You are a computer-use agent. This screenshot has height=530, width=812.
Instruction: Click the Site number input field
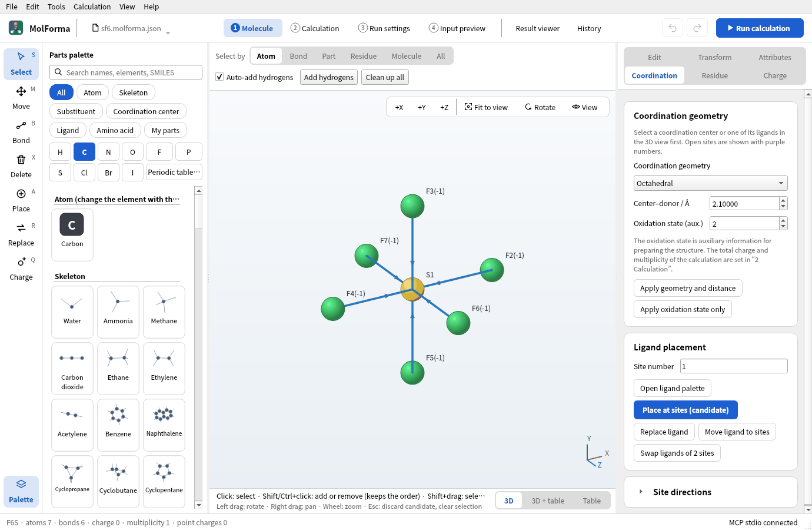coord(734,366)
